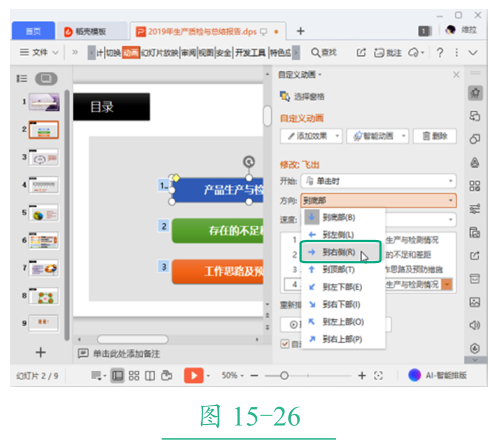Select normal view icon in status bar
The image size is (497, 445).
[x=117, y=376]
